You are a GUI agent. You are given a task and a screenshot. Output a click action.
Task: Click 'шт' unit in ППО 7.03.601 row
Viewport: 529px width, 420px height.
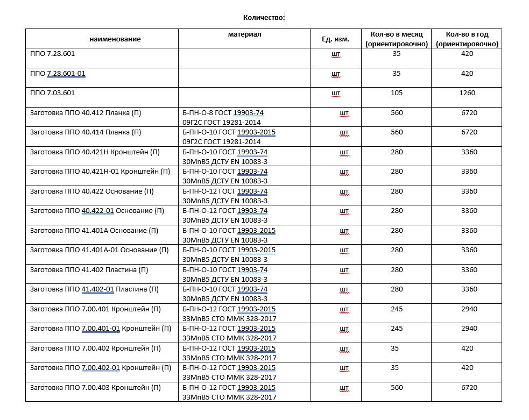coord(336,94)
